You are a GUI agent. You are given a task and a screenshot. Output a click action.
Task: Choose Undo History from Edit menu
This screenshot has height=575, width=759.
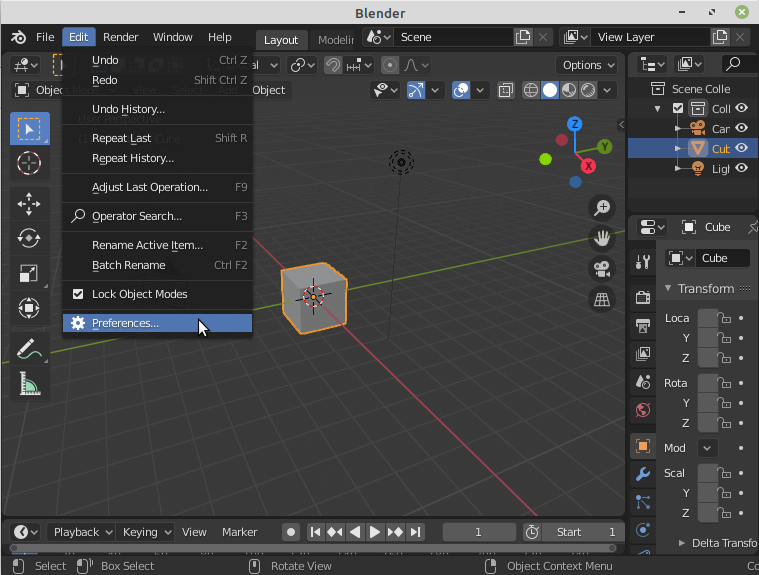157,109
